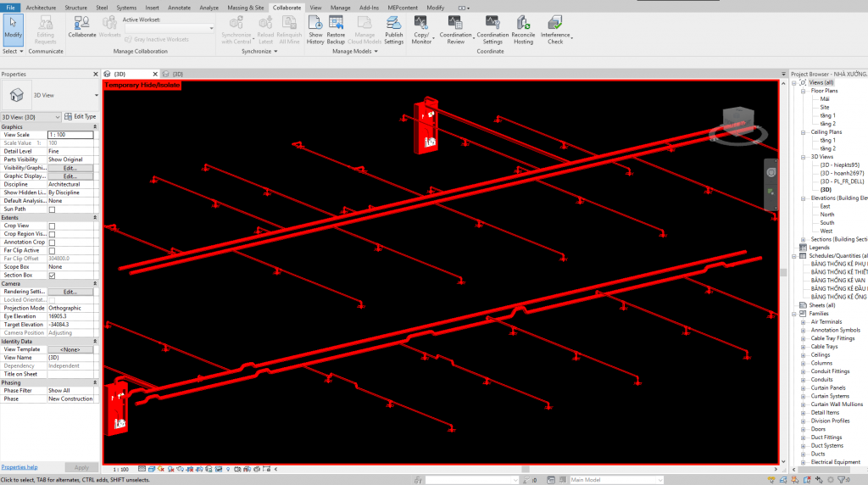Click the horizontal scrollbar of the 3D view
The height and width of the screenshot is (485, 868).
pyautogui.click(x=525, y=470)
